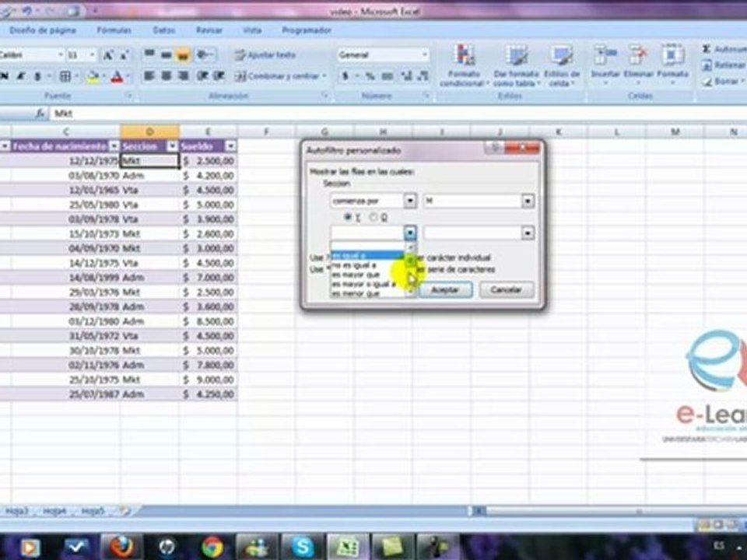Click the Increase font size icon
The image size is (747, 560).
(x=108, y=55)
